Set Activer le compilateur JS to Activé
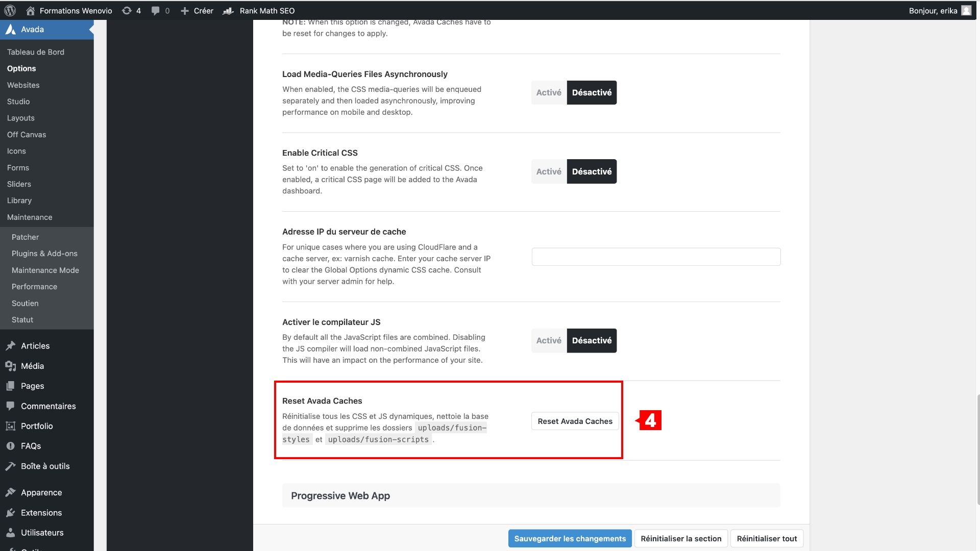 549,340
